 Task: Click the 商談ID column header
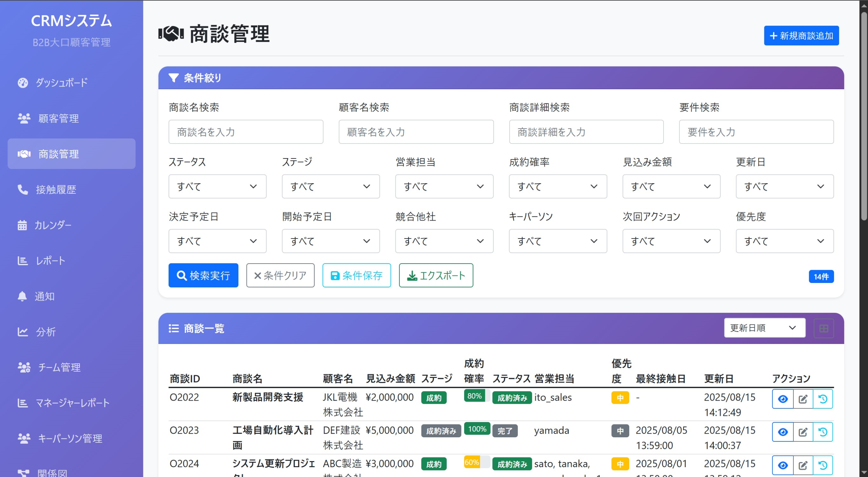[185, 379]
